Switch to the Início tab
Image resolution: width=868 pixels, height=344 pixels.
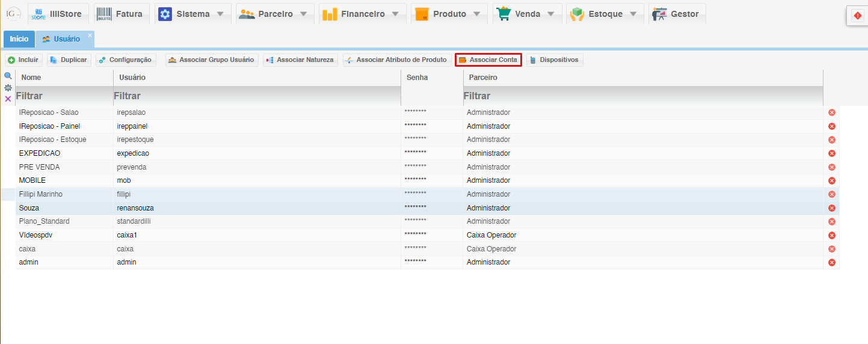click(19, 39)
